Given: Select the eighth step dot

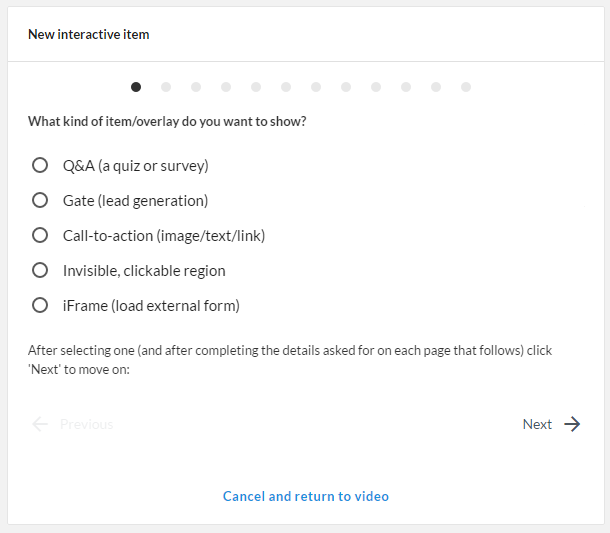Looking at the screenshot, I should tap(346, 87).
